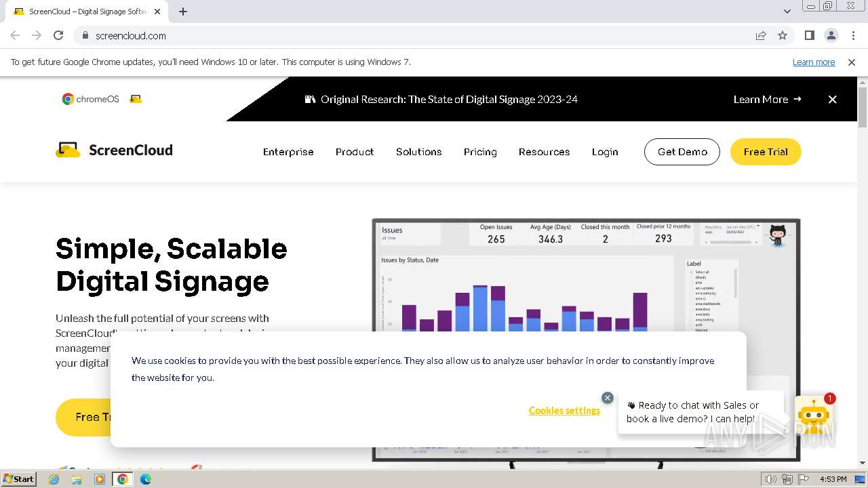This screenshot has height=488, width=868.
Task: Click the browser forward arrow
Action: [37, 35]
